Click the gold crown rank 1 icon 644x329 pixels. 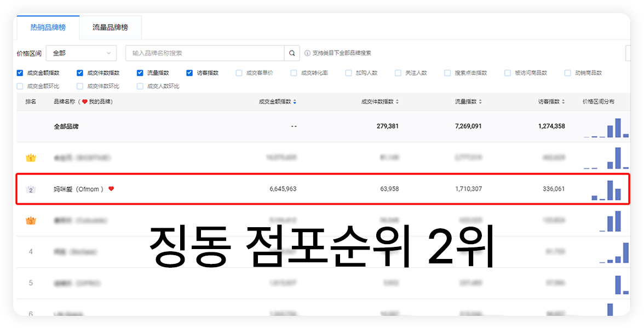point(31,158)
